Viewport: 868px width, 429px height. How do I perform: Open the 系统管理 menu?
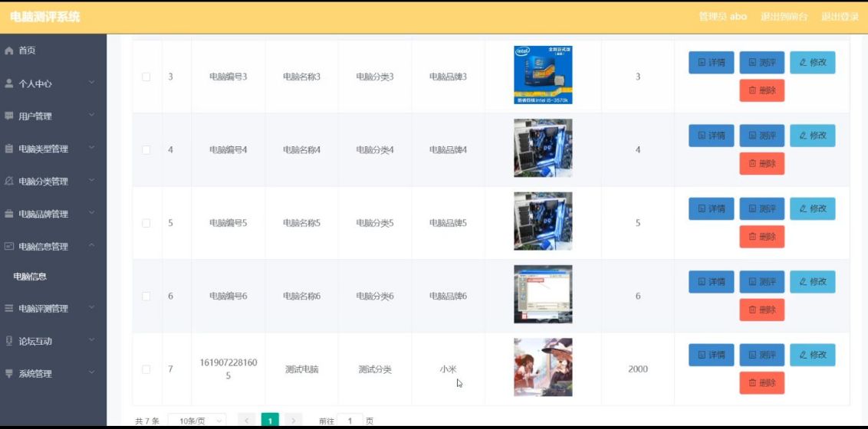[53, 374]
